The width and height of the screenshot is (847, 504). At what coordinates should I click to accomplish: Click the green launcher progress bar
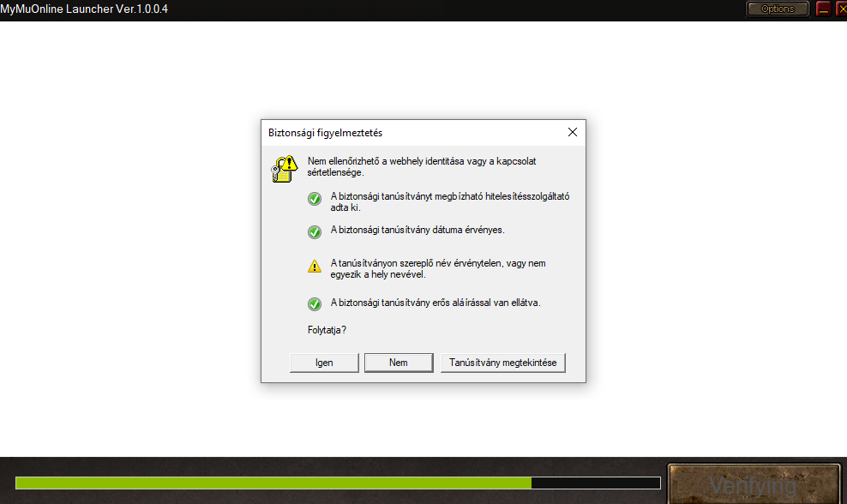[274, 483]
